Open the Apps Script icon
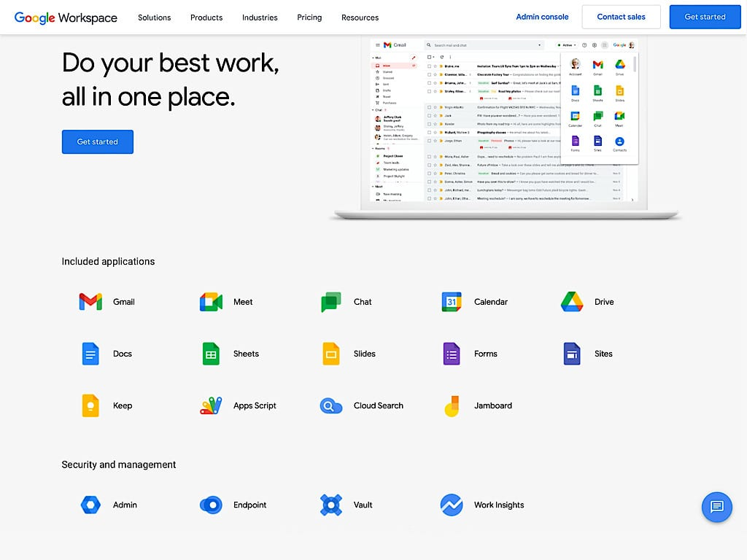Viewport: 747px width, 560px height. click(210, 405)
